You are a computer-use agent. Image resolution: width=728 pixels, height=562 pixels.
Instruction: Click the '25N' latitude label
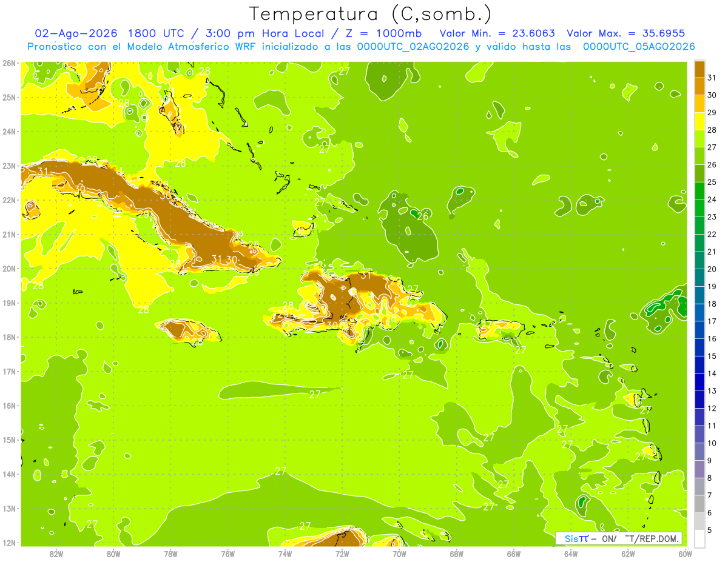[x=9, y=98]
